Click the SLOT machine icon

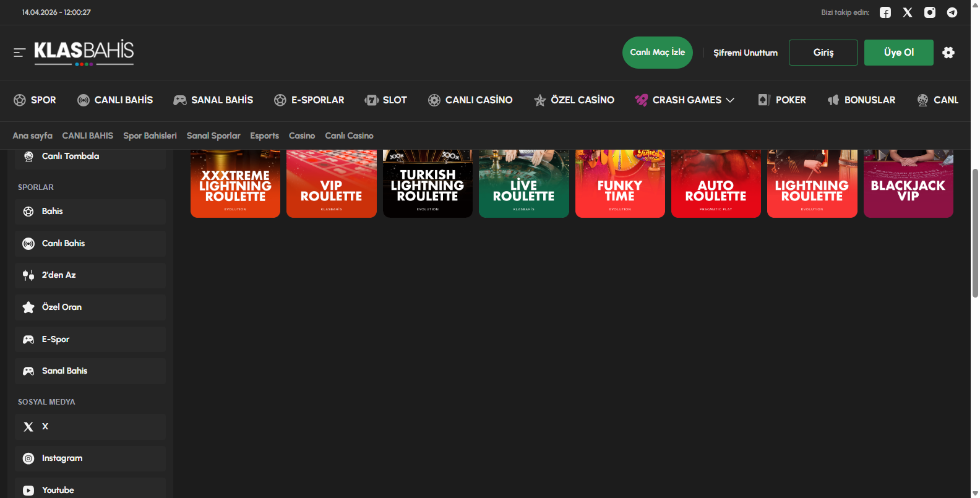pyautogui.click(x=372, y=100)
